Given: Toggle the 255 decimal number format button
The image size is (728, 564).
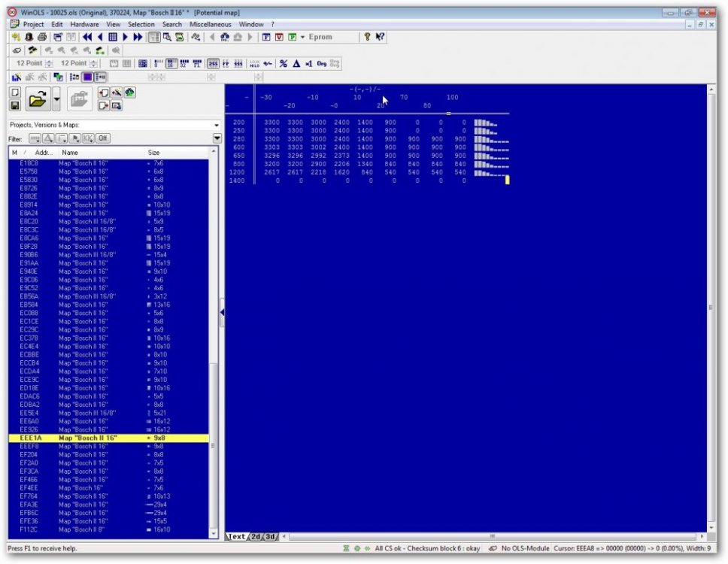Looking at the screenshot, I should 213,64.
